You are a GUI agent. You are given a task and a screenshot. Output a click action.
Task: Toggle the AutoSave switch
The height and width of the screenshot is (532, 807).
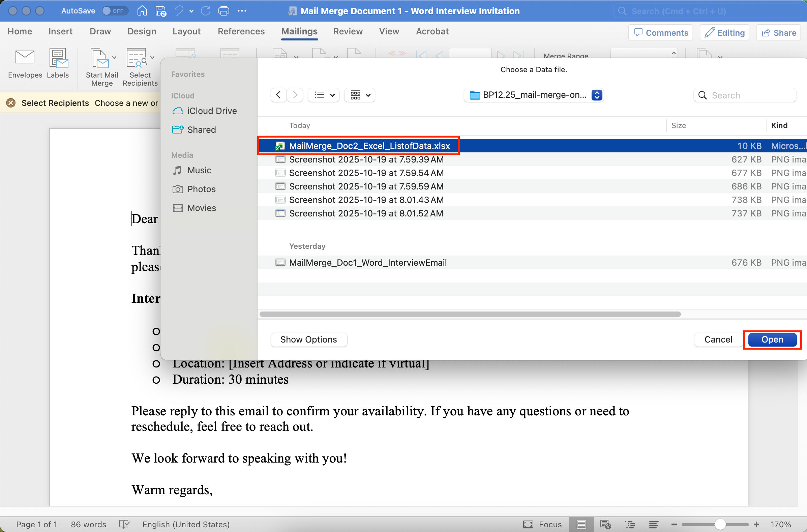(114, 11)
